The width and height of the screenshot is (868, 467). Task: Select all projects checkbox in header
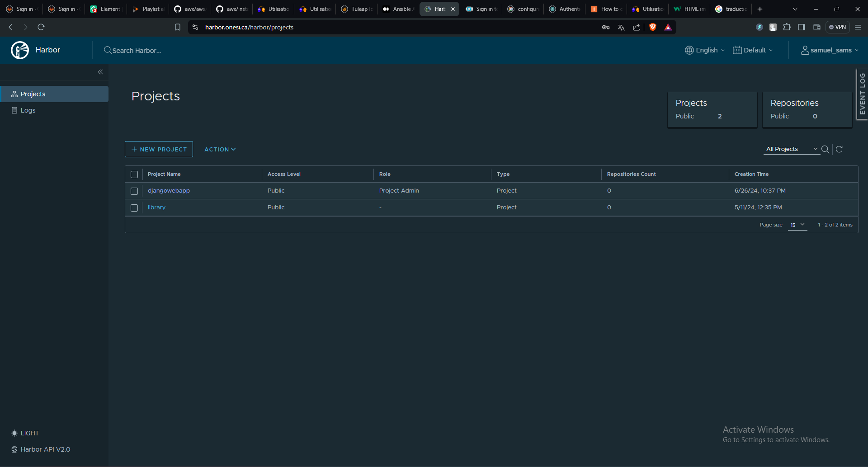[x=134, y=175]
